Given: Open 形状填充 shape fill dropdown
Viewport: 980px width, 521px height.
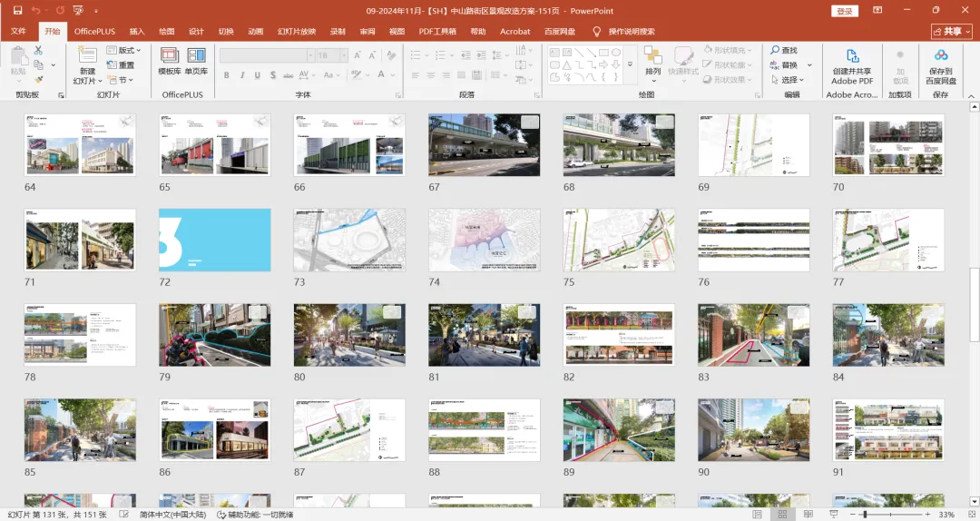Looking at the screenshot, I should 728,49.
